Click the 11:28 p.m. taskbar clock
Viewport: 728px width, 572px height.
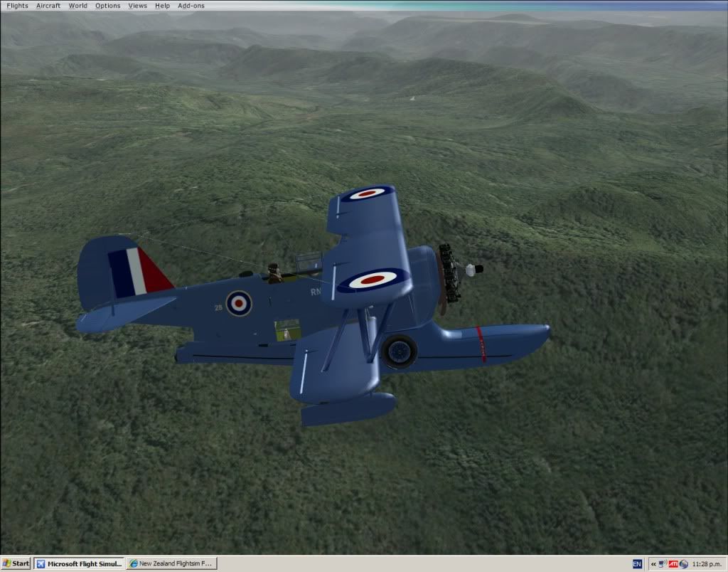[707, 563]
